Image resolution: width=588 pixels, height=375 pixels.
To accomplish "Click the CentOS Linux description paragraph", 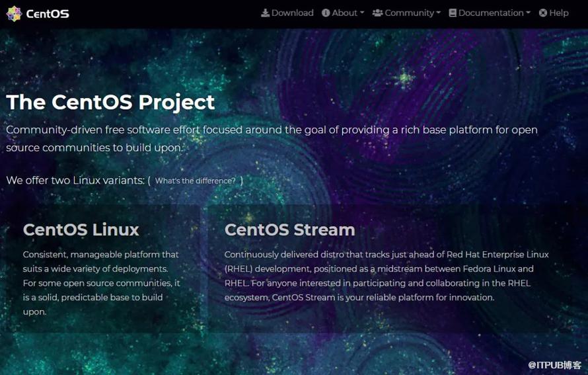I will tap(101, 283).
